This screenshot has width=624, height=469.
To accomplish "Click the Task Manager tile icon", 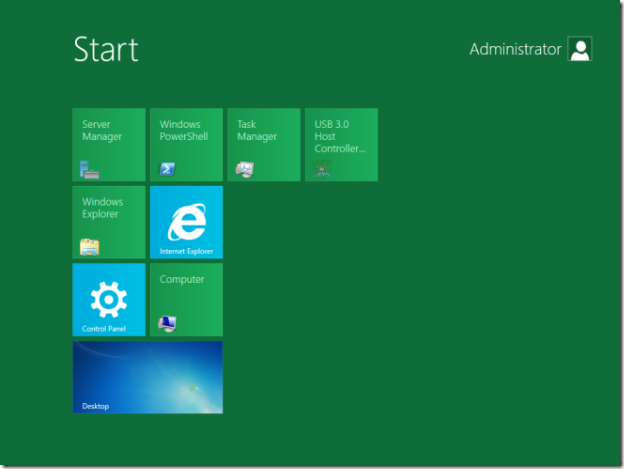I will (245, 169).
